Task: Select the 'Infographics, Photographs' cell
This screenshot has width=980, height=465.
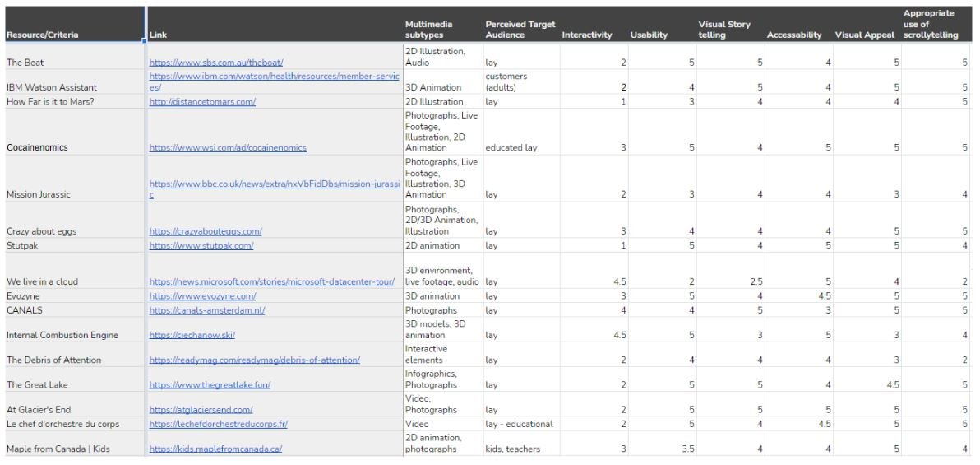Action: (441, 380)
